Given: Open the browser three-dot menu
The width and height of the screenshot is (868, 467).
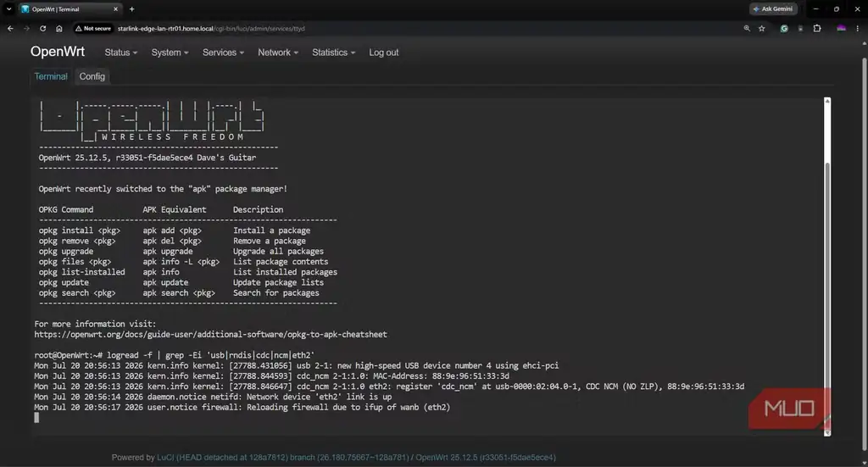Looking at the screenshot, I should (x=858, y=28).
